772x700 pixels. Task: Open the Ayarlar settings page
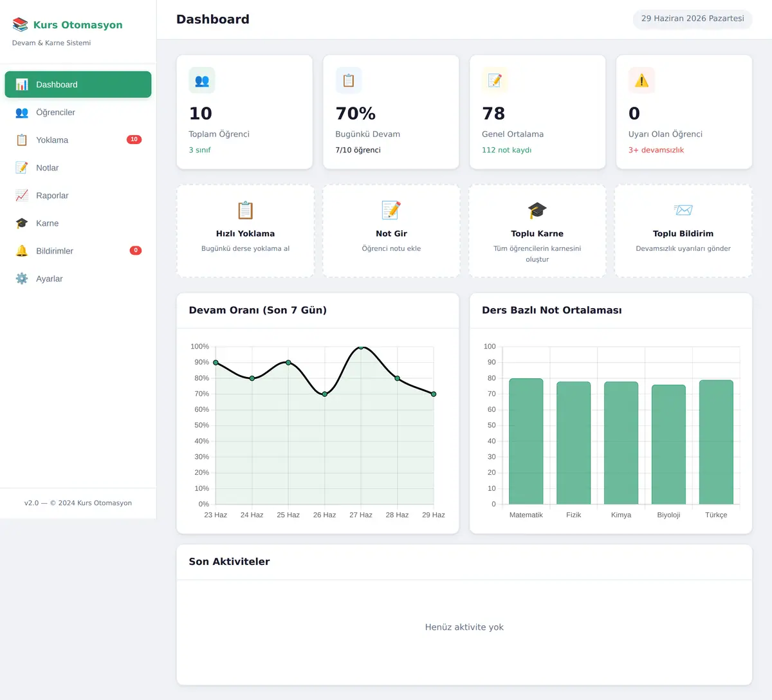pos(78,279)
